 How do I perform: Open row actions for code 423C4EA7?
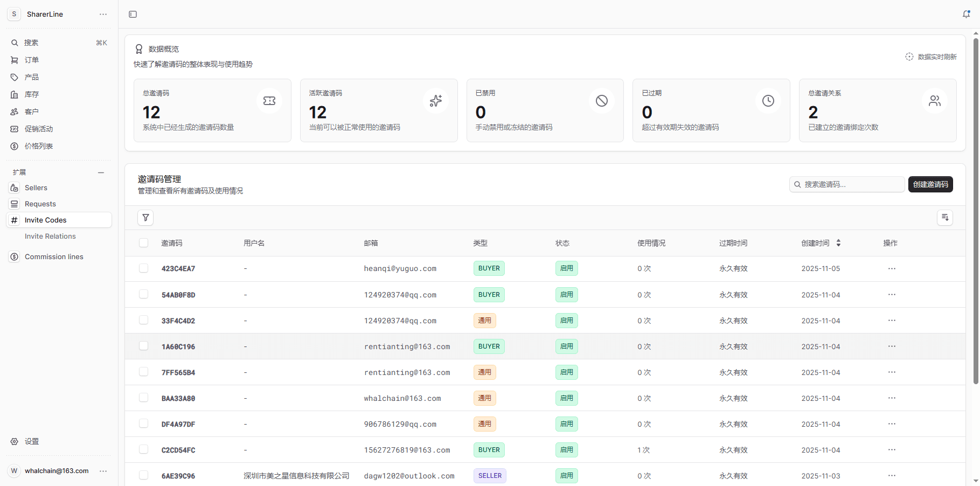(x=892, y=268)
